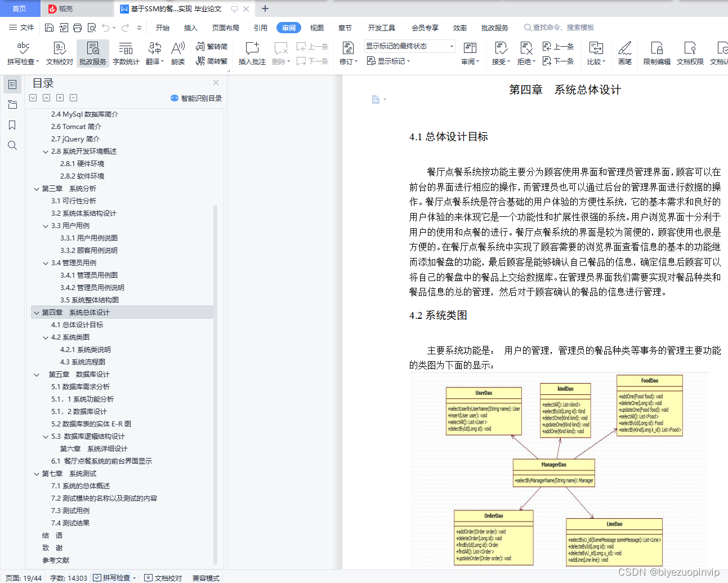728x583 pixels.
Task: Open 文档校对 document proofreading
Action: tap(60, 54)
